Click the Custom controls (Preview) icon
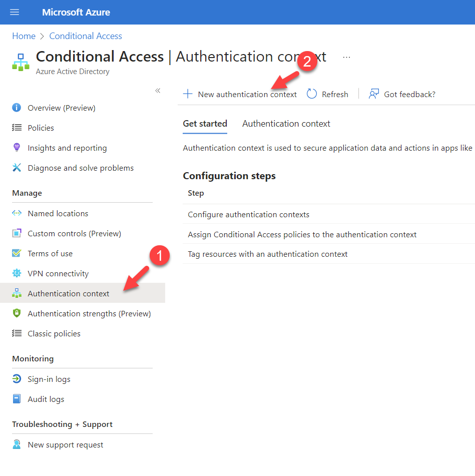 (x=17, y=233)
